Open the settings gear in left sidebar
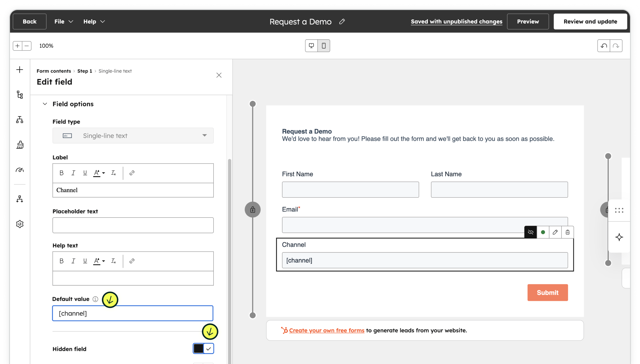Viewport: 640px width, 364px height. pos(20,224)
